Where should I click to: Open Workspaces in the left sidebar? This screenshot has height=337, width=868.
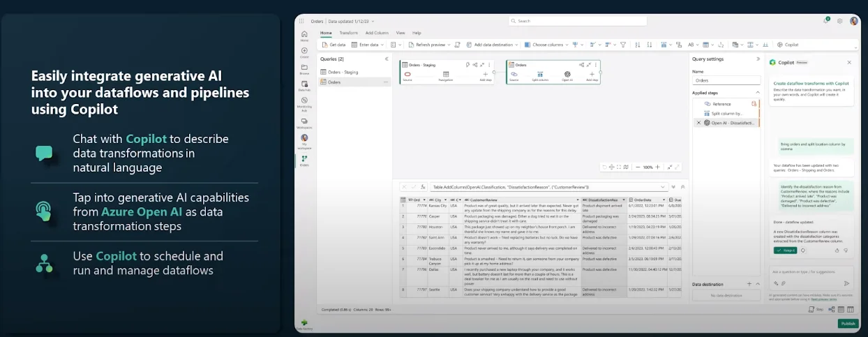click(304, 121)
